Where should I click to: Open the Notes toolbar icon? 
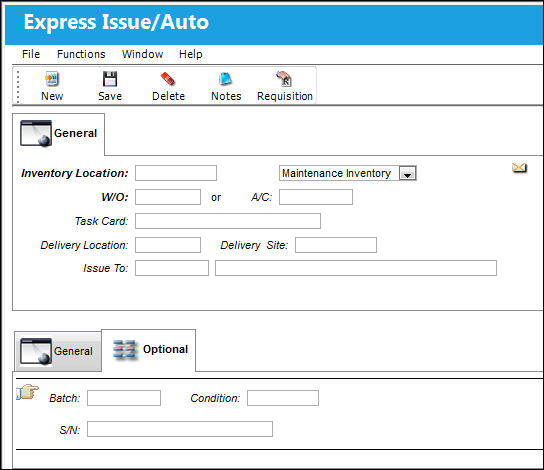coord(226,79)
